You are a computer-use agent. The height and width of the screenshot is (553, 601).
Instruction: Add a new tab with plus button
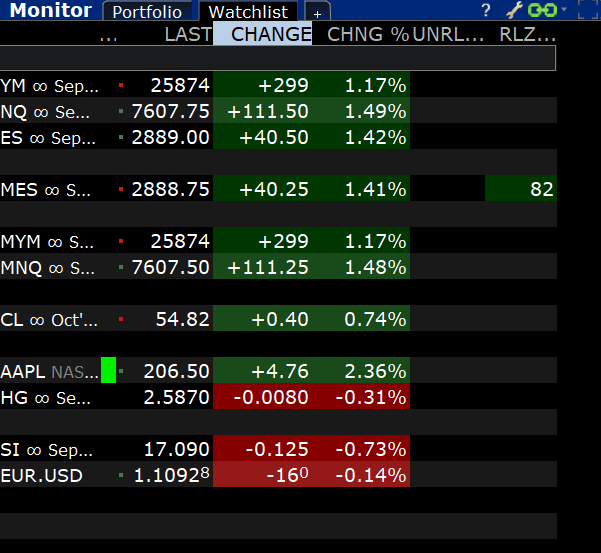click(x=317, y=11)
